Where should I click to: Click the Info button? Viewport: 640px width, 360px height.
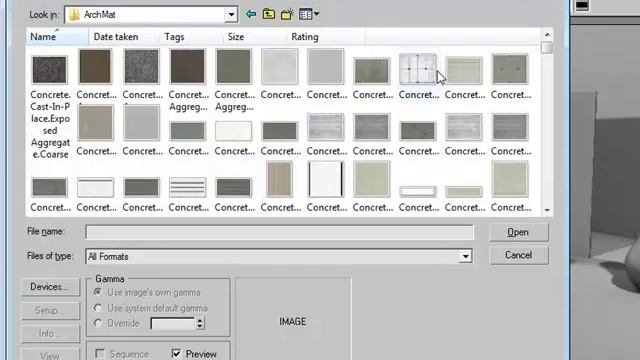(50, 333)
